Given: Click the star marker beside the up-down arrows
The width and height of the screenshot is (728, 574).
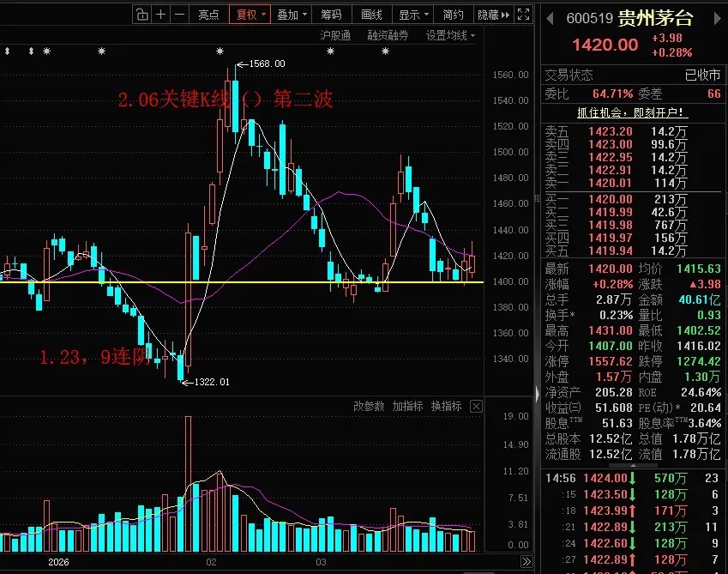Looking at the screenshot, I should click(46, 51).
